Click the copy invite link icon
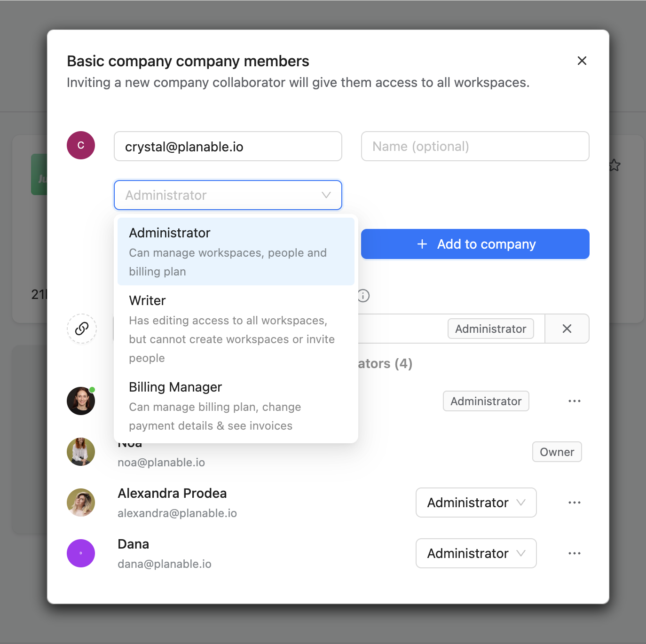 point(82,329)
